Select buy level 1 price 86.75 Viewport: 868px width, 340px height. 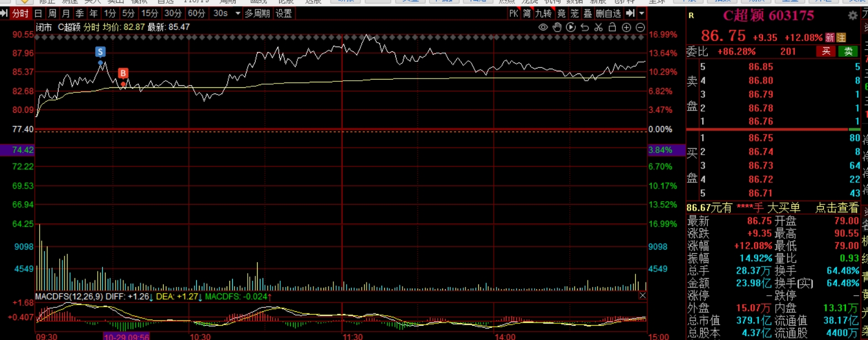[x=761, y=138]
